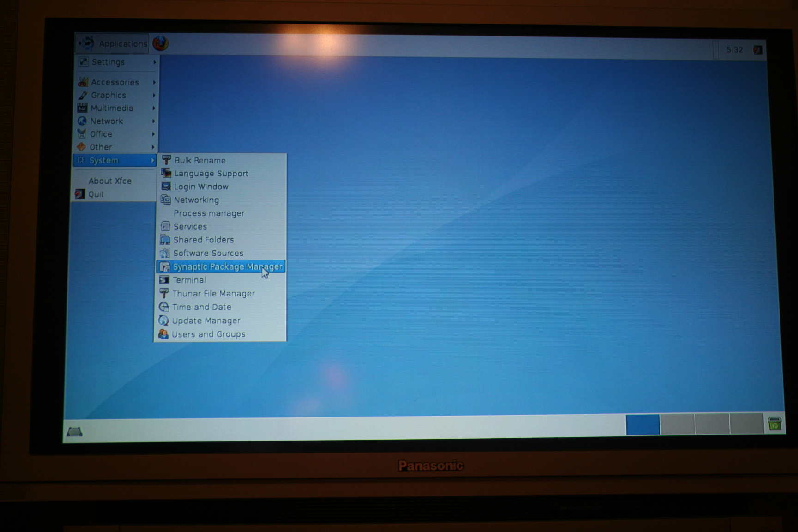Click the Multimedia category icon
Viewport: 798px width, 532px height.
point(82,108)
